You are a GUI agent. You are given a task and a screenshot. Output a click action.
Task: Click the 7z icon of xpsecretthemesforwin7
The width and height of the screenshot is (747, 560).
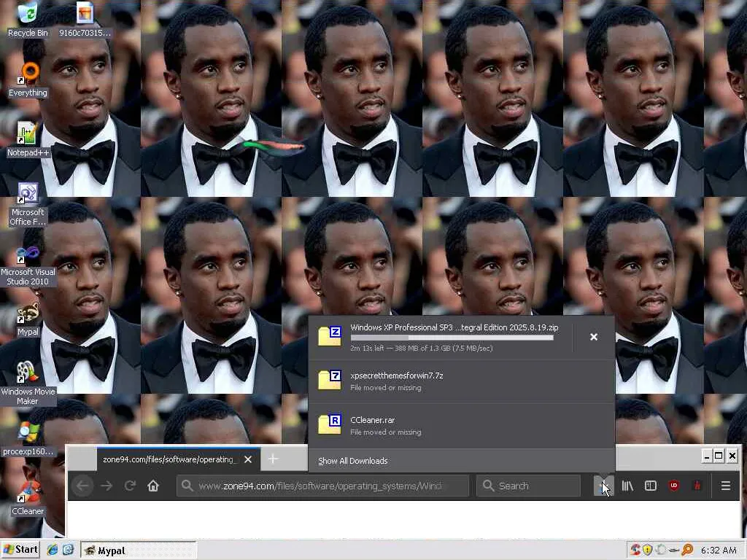click(x=330, y=380)
